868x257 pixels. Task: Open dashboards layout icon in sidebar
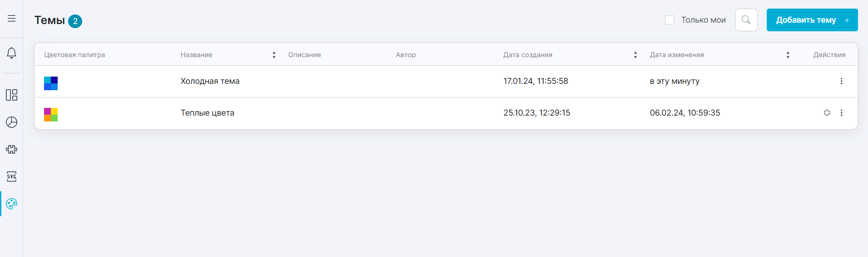[11, 95]
